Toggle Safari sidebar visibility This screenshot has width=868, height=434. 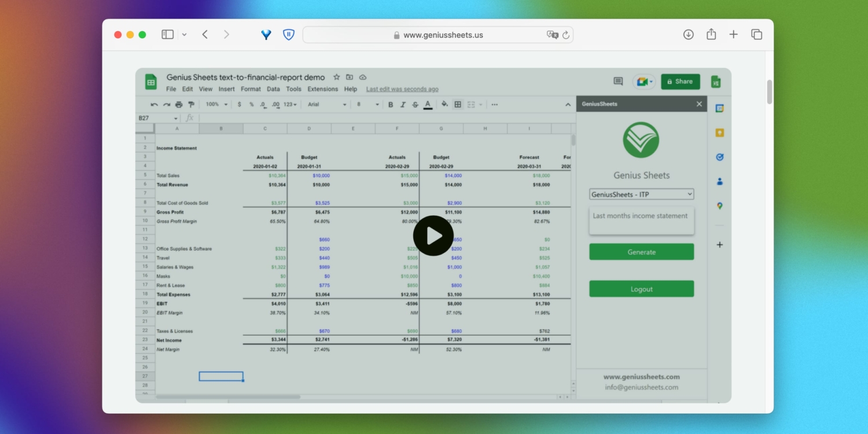point(167,35)
